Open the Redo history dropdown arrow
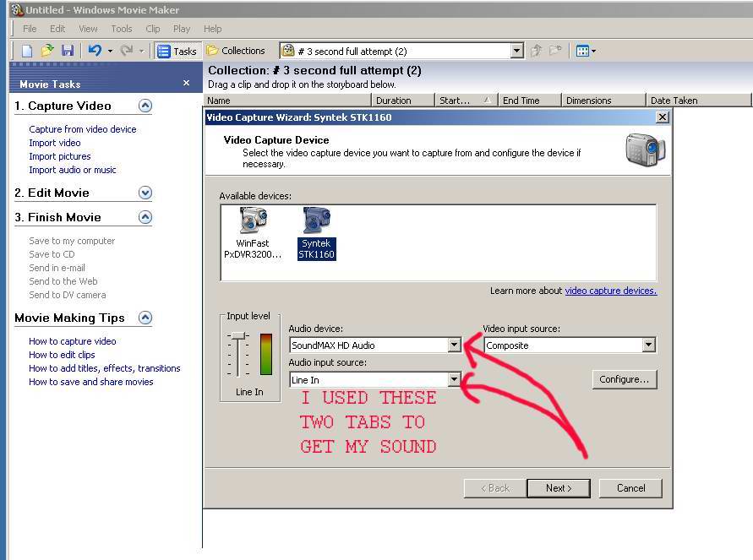The width and height of the screenshot is (753, 560). [x=141, y=51]
